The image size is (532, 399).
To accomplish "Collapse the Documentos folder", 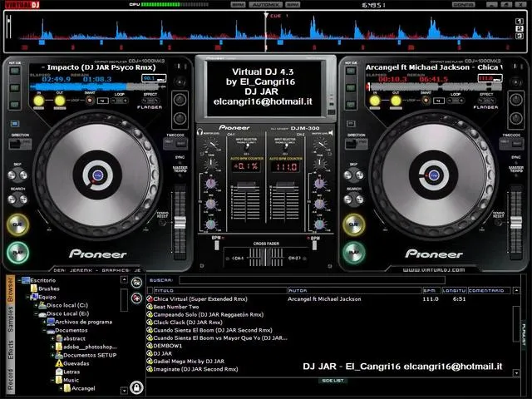I will tap(44, 331).
